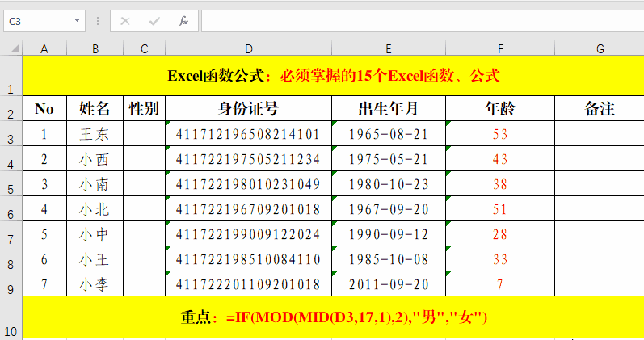Click the name cell 王东

click(95, 133)
